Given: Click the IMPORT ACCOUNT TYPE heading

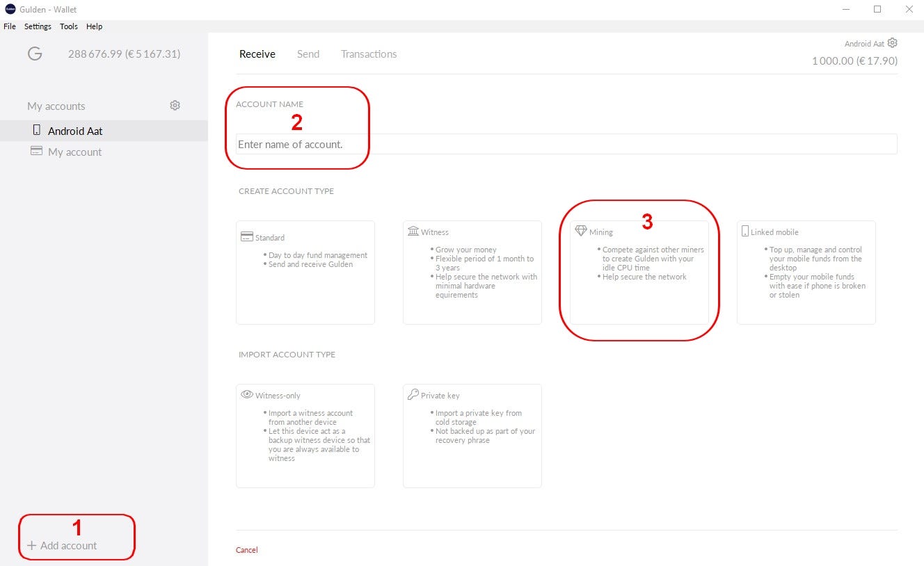Looking at the screenshot, I should pyautogui.click(x=287, y=355).
